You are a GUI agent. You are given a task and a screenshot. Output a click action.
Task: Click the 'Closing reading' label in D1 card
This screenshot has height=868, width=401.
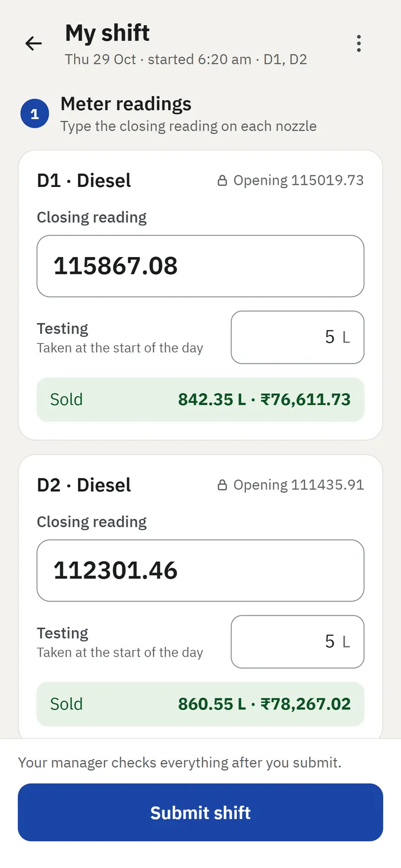click(x=92, y=218)
